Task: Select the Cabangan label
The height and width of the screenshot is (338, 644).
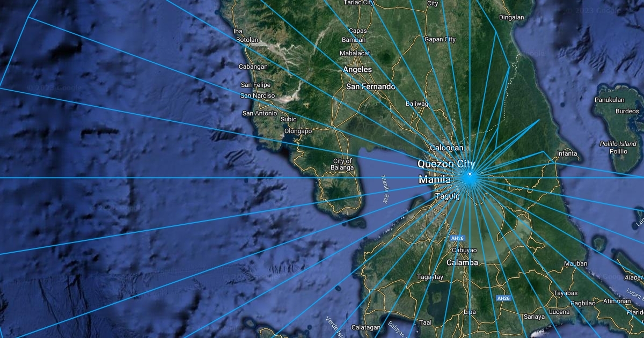Action: 254,67
